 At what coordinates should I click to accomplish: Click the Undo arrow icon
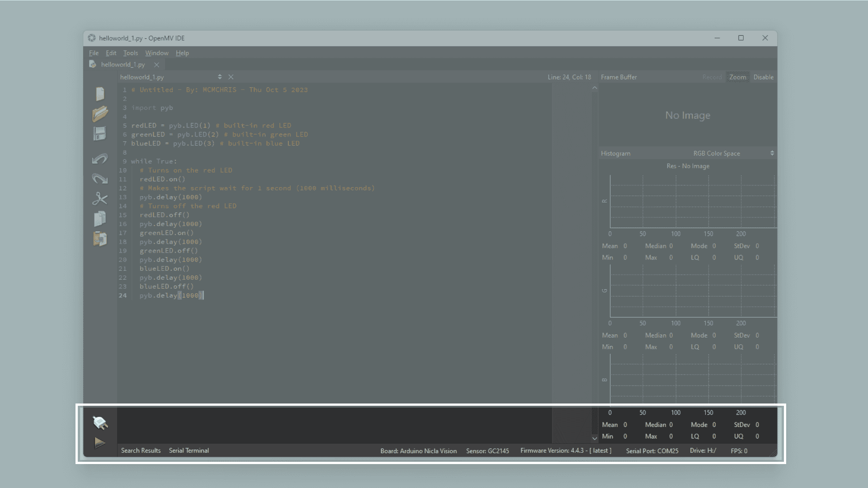[100, 159]
